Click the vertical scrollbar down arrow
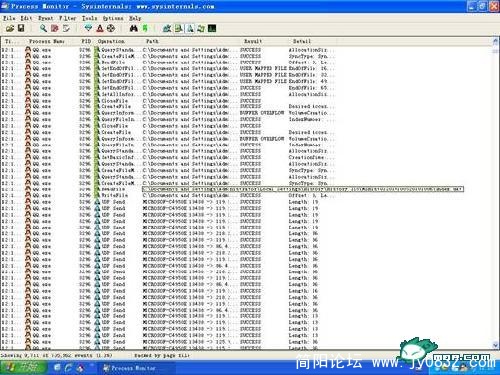The width and height of the screenshot is (500, 375). tap(496, 345)
